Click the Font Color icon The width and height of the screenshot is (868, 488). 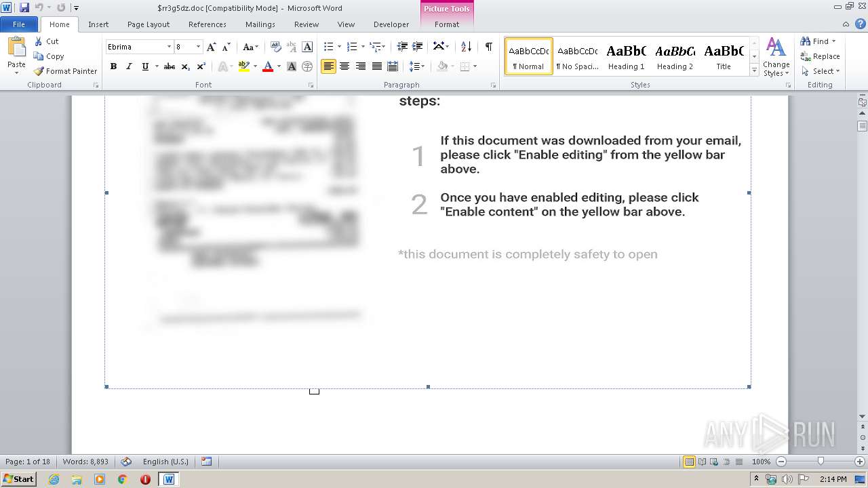pyautogui.click(x=268, y=66)
